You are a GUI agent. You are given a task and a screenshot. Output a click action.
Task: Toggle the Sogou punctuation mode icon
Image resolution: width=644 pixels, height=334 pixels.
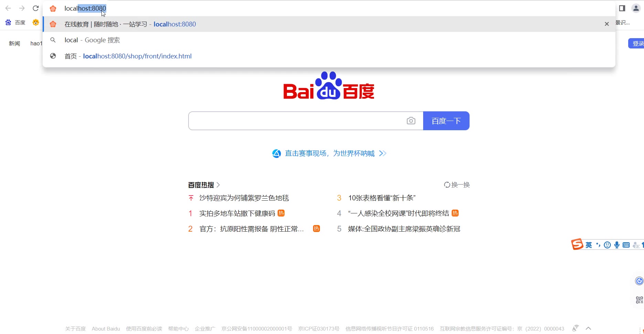click(x=598, y=245)
